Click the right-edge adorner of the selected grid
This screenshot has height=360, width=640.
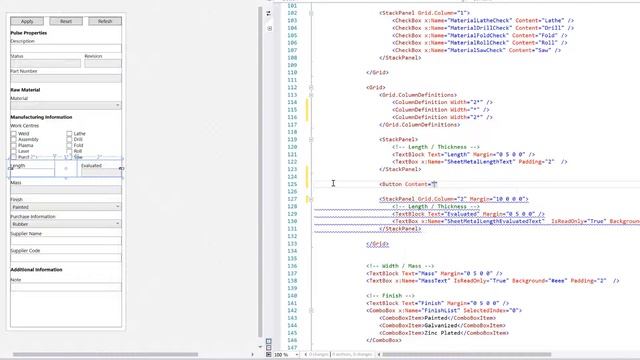point(121,168)
